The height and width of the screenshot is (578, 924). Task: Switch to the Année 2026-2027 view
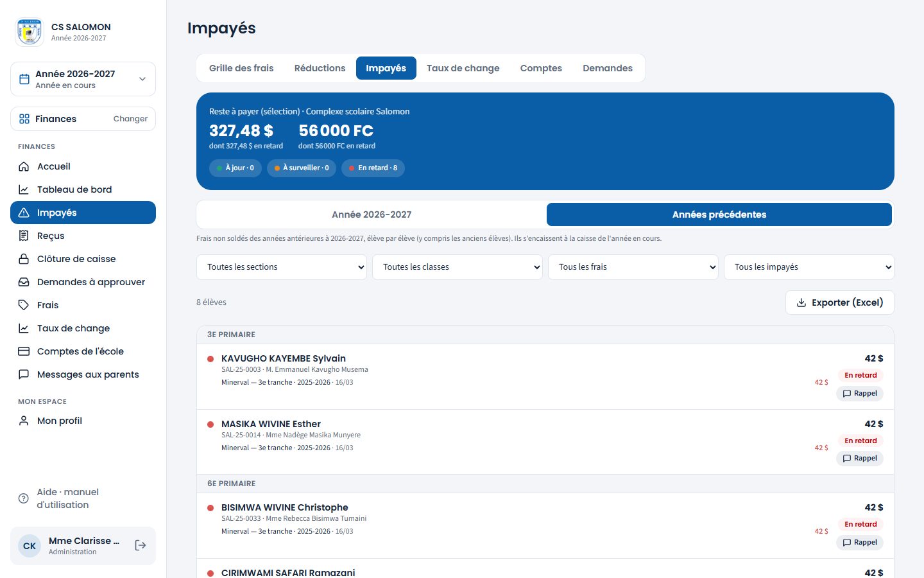pos(372,215)
